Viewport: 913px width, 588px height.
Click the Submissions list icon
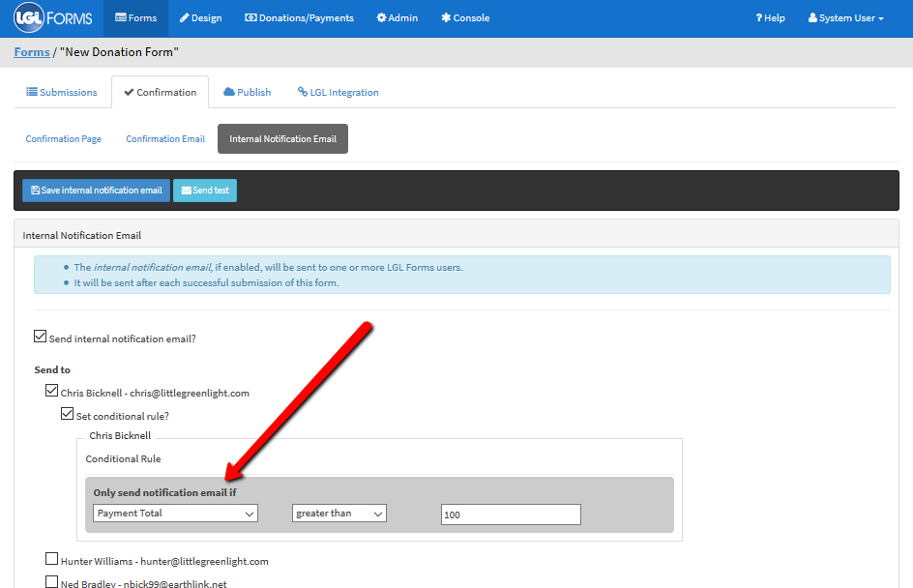(31, 91)
